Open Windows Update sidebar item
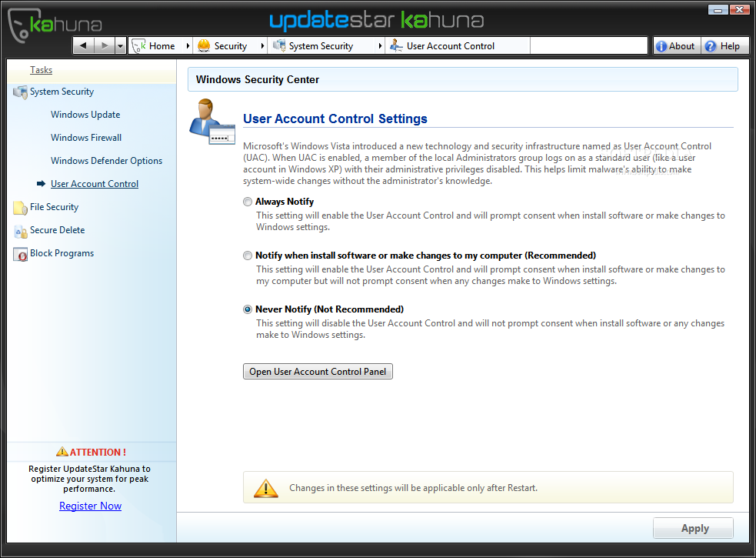The width and height of the screenshot is (756, 558). coord(85,115)
